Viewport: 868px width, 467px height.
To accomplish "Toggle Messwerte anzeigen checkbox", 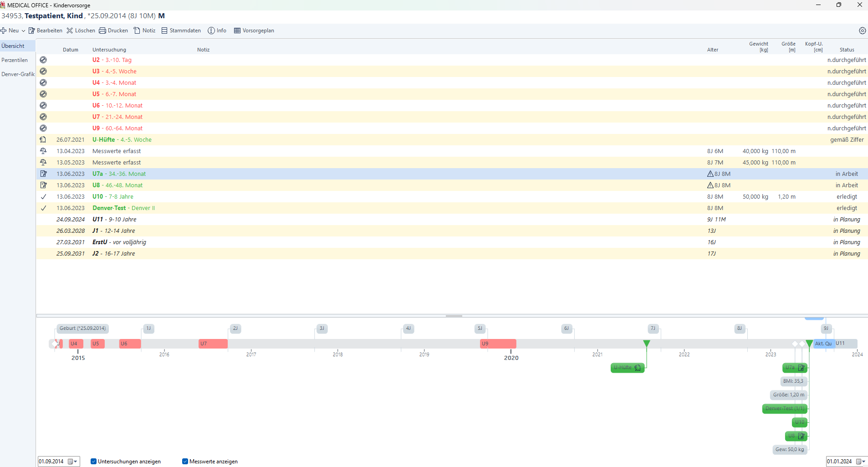I will 185,462.
